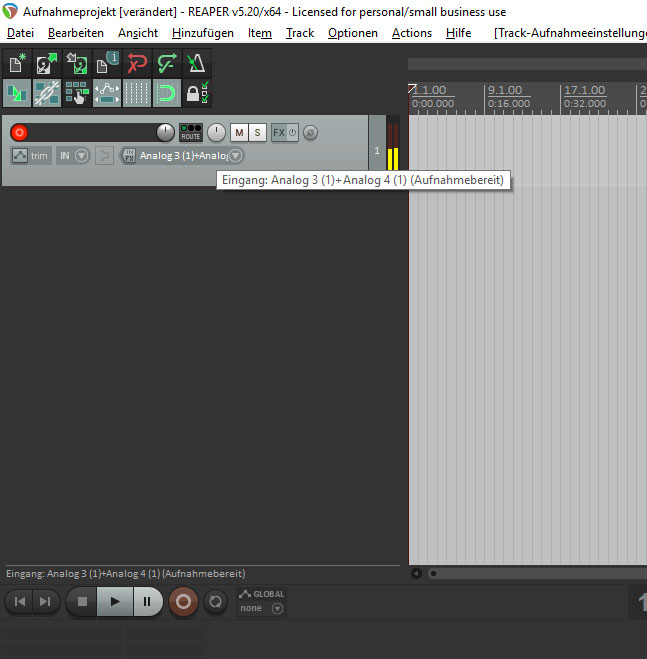This screenshot has height=659, width=647.
Task: Toggle item grouping chain icon
Action: [47, 93]
